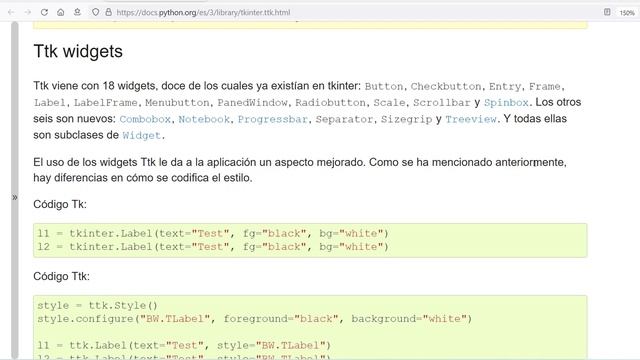Viewport: 640px width, 360px height.
Task: Open the browser home page
Action: [60, 12]
